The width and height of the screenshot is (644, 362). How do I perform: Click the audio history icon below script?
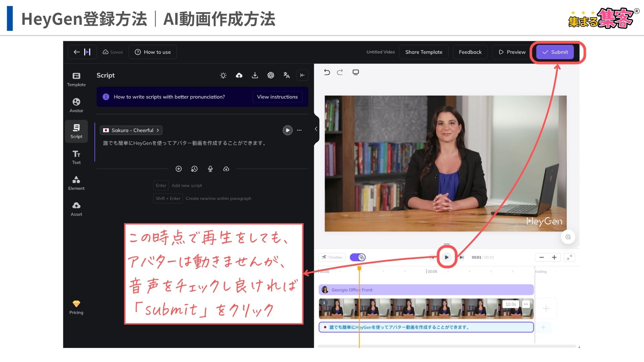click(195, 169)
